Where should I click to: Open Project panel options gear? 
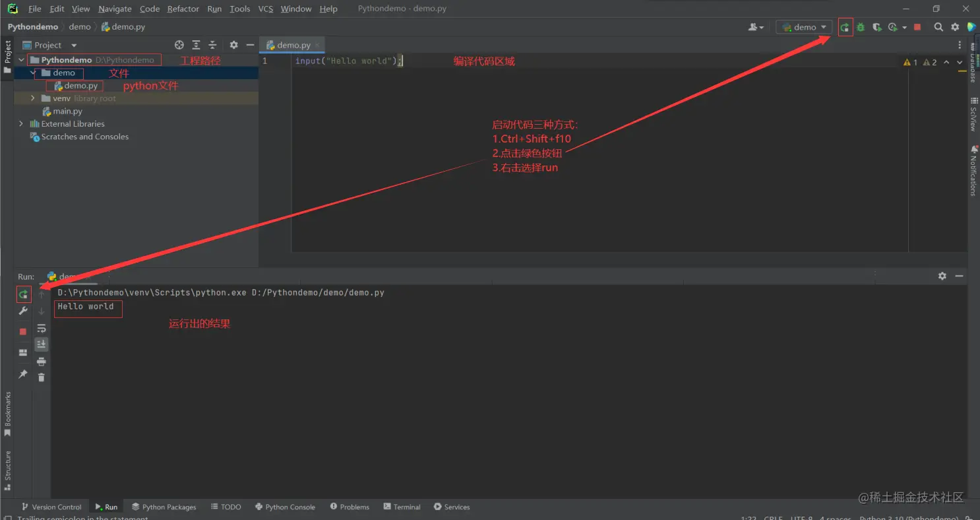tap(233, 45)
